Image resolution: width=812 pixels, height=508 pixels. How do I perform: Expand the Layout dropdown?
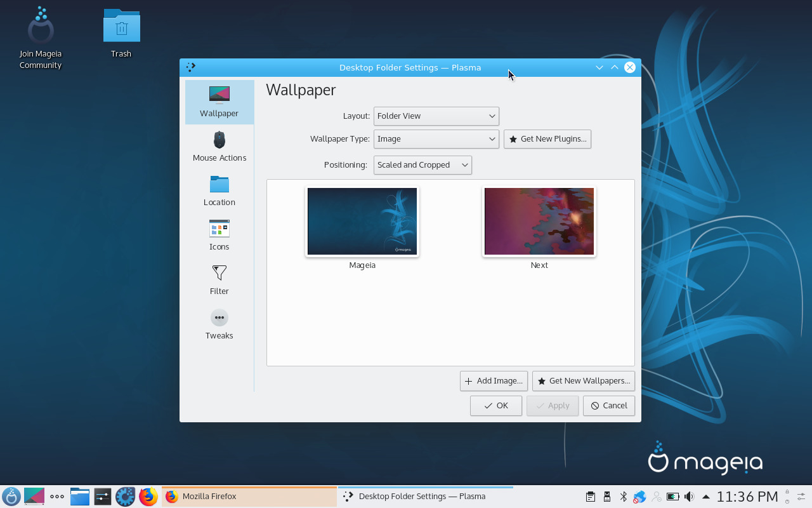click(436, 116)
